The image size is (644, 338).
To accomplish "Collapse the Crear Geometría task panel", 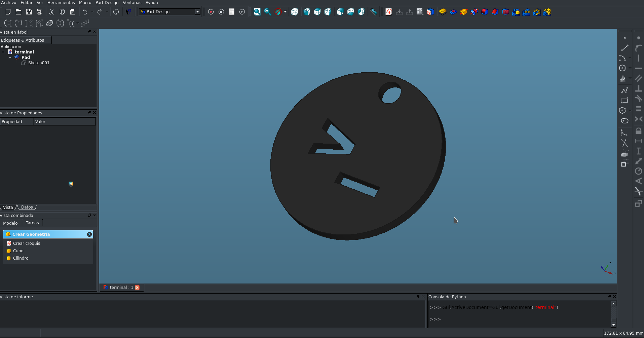I will pos(89,234).
